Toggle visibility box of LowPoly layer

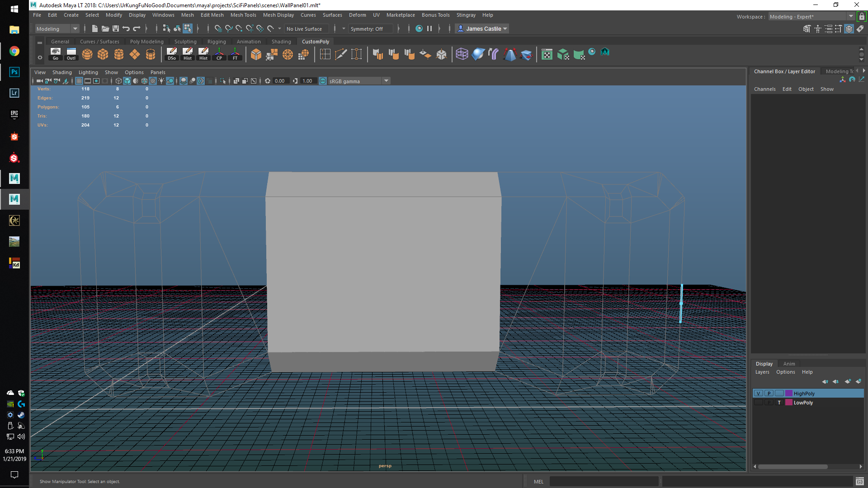pos(759,403)
